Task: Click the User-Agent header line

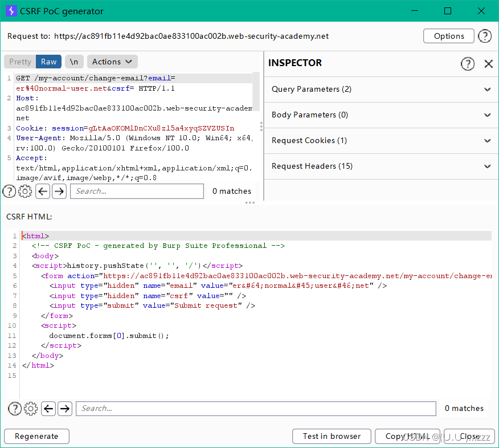Action: click(134, 138)
